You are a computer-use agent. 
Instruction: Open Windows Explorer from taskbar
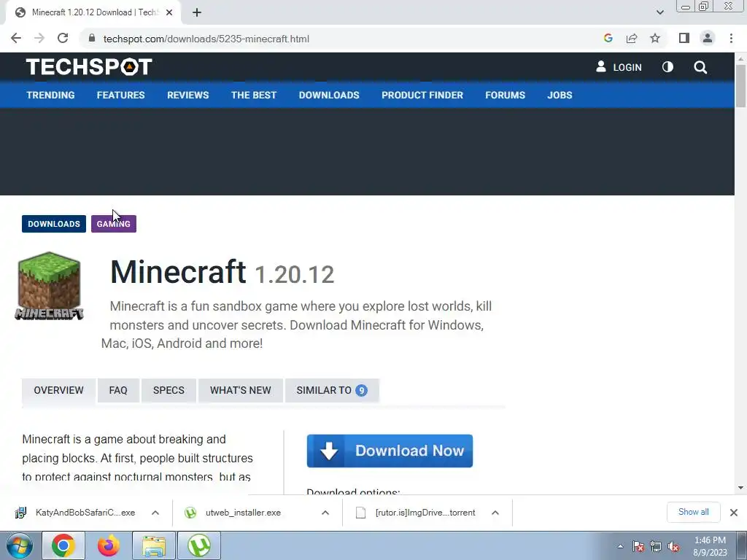(153, 545)
